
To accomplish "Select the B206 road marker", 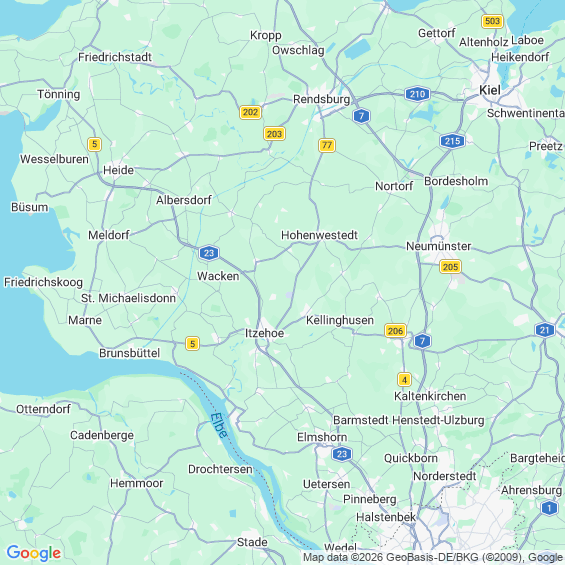I will coord(395,330).
